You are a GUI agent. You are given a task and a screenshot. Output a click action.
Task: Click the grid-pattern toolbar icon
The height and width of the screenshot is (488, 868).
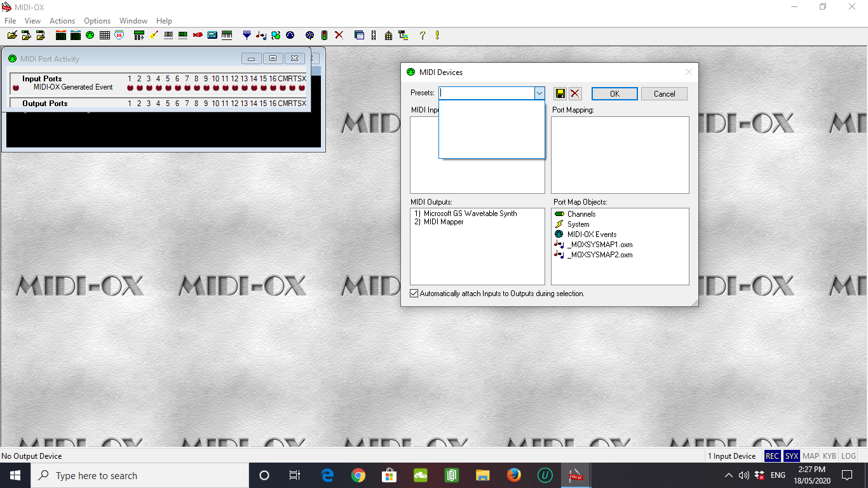pos(105,36)
